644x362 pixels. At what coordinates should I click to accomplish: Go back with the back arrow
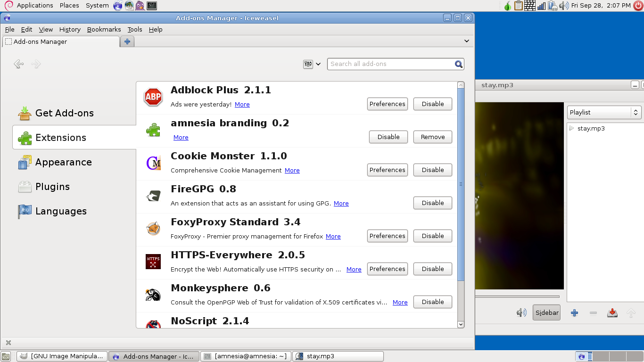coord(19,64)
